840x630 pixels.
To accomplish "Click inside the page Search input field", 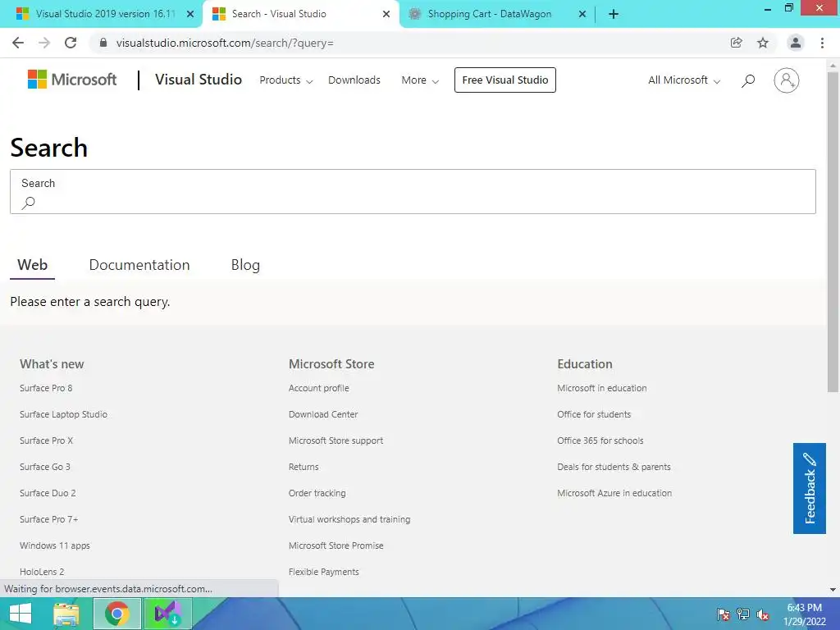I will pos(413,192).
